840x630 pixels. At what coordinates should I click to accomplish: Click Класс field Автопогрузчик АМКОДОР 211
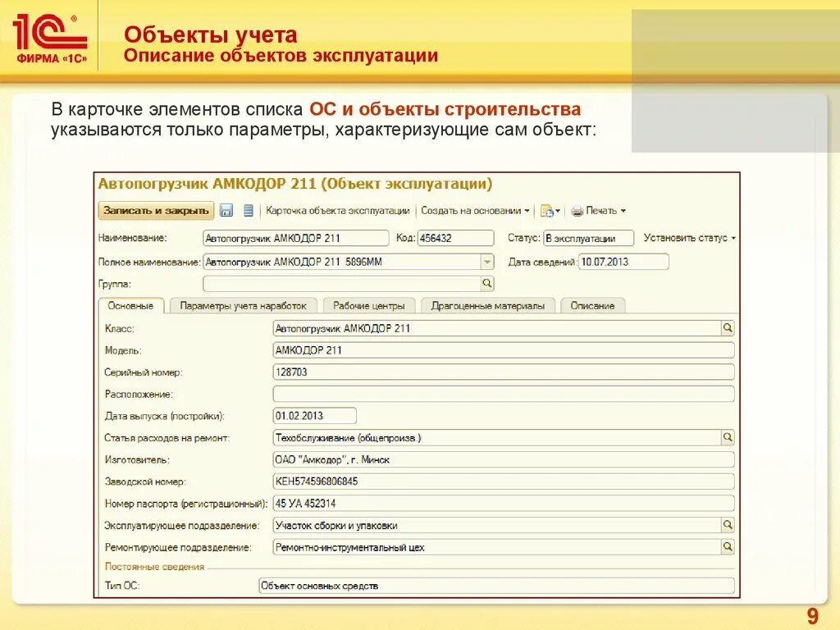click(496, 328)
